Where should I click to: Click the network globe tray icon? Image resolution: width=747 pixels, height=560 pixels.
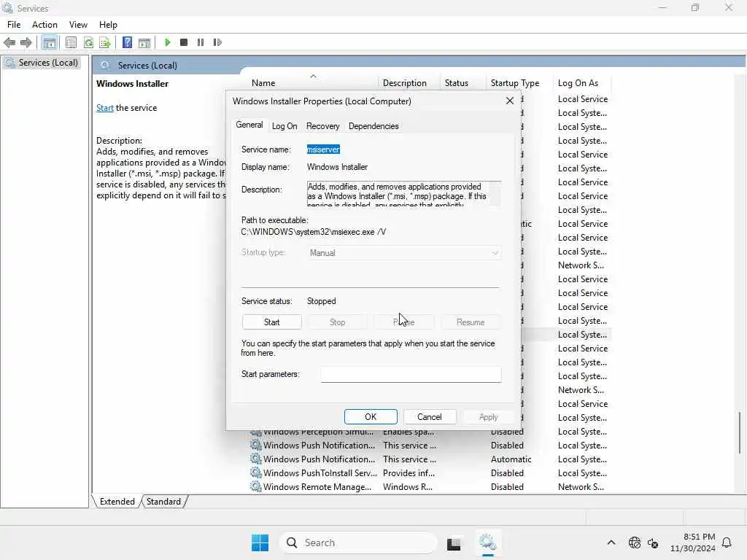635,542
